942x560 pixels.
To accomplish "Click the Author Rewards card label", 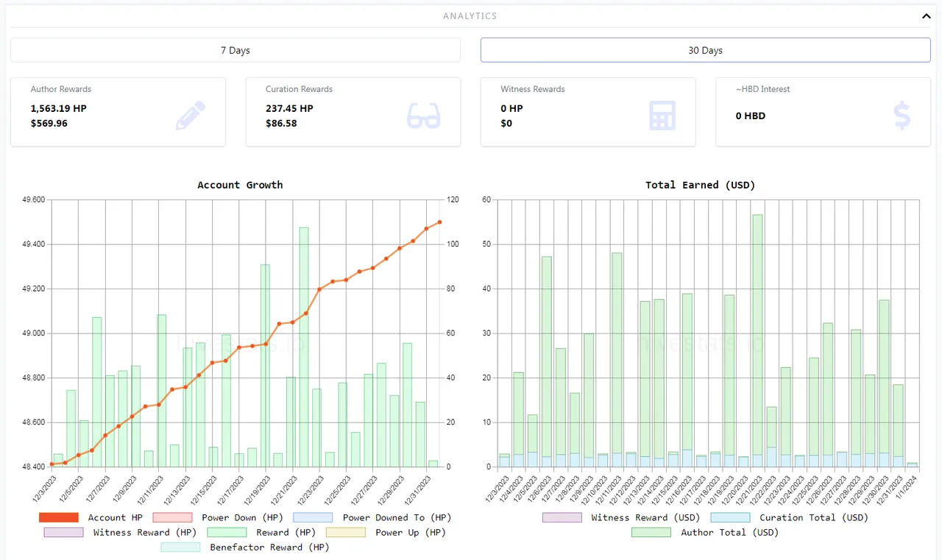I will 61,89.
